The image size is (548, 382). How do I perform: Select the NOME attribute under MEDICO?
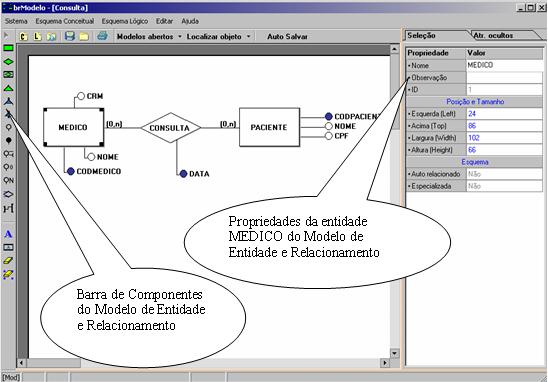coord(103,157)
